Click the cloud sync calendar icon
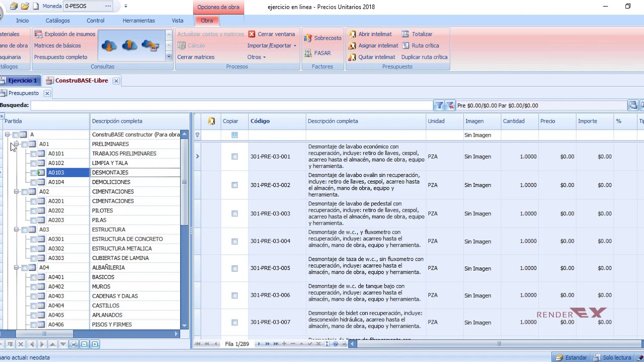 (x=150, y=46)
